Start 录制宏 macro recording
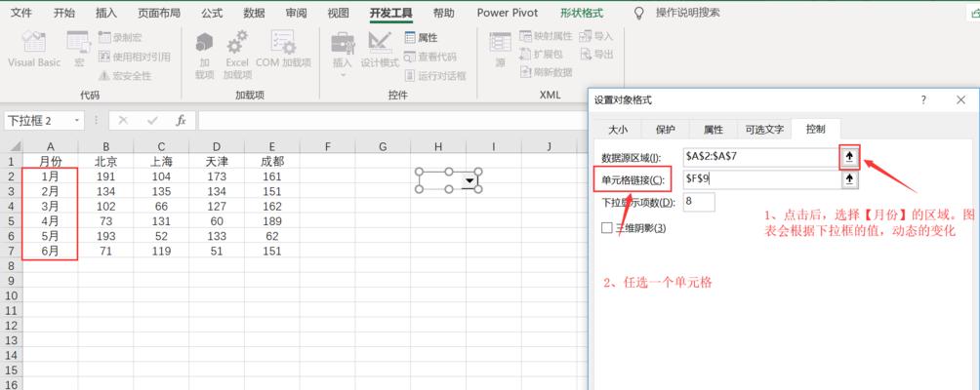Screen dimensions: 980x390 click(x=120, y=37)
